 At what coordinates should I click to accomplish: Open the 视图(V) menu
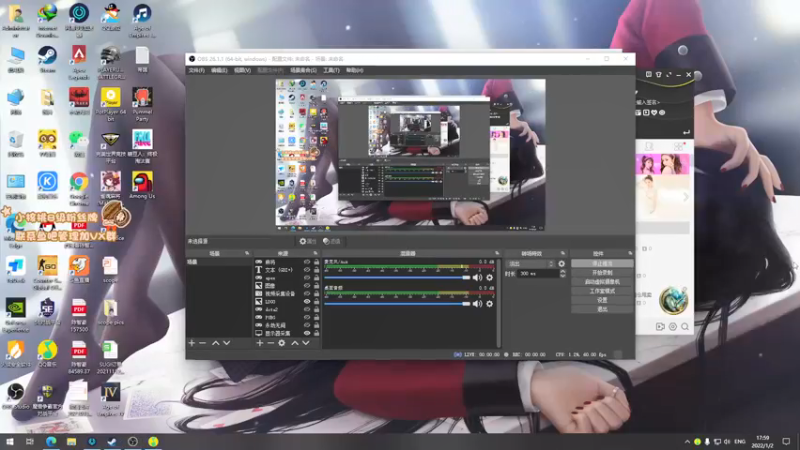(x=242, y=70)
